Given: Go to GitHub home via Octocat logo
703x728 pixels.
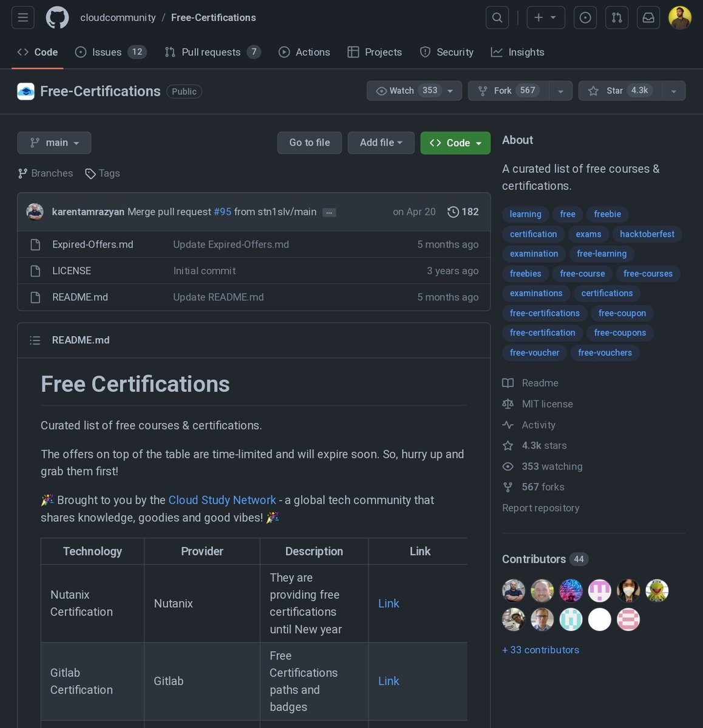Looking at the screenshot, I should point(58,18).
